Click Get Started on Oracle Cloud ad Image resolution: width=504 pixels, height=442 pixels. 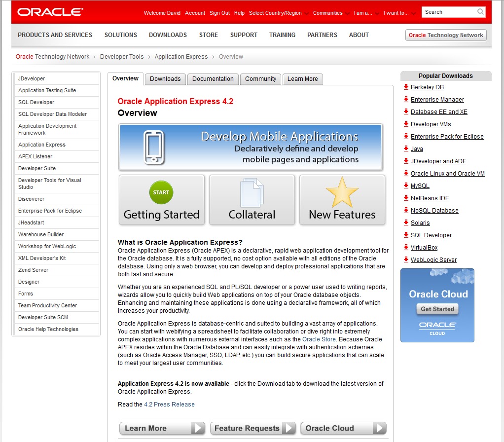[x=437, y=309]
